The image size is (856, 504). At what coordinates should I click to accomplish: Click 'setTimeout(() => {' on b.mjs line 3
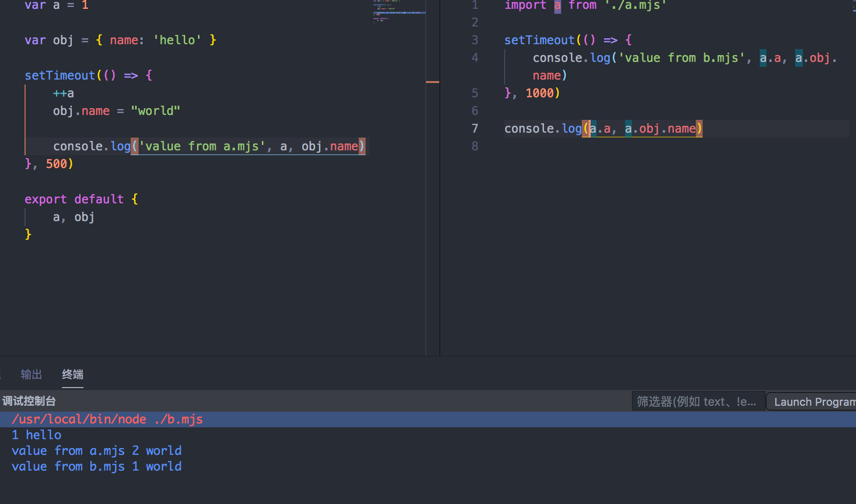(x=568, y=40)
